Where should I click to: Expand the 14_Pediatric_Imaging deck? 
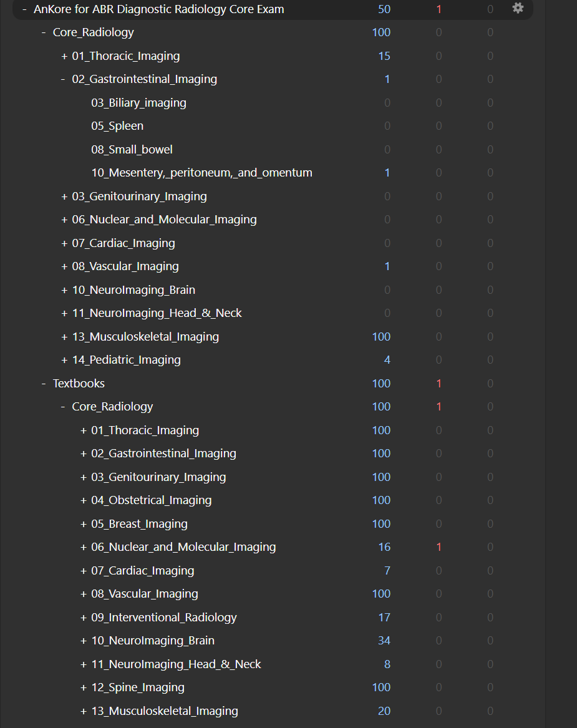[64, 360]
